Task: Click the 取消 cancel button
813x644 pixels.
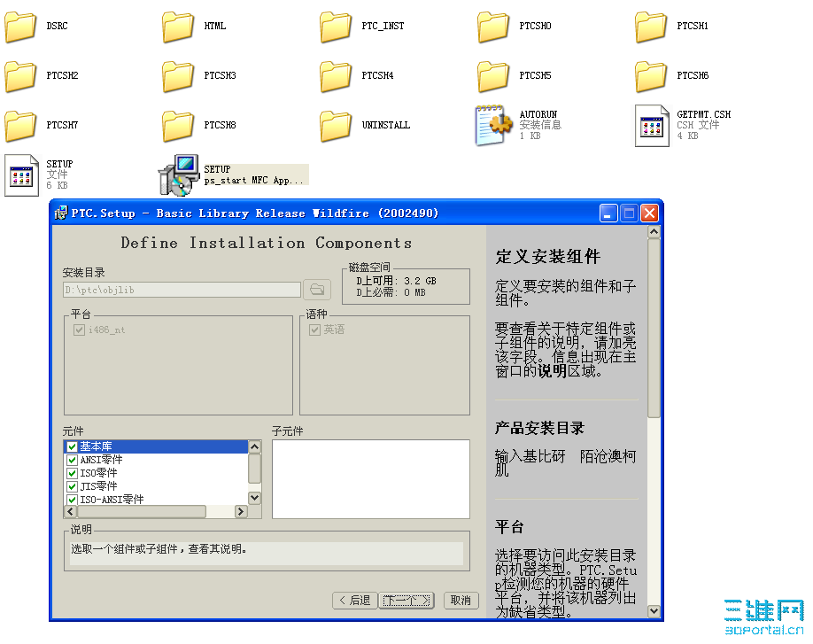Action: click(461, 601)
